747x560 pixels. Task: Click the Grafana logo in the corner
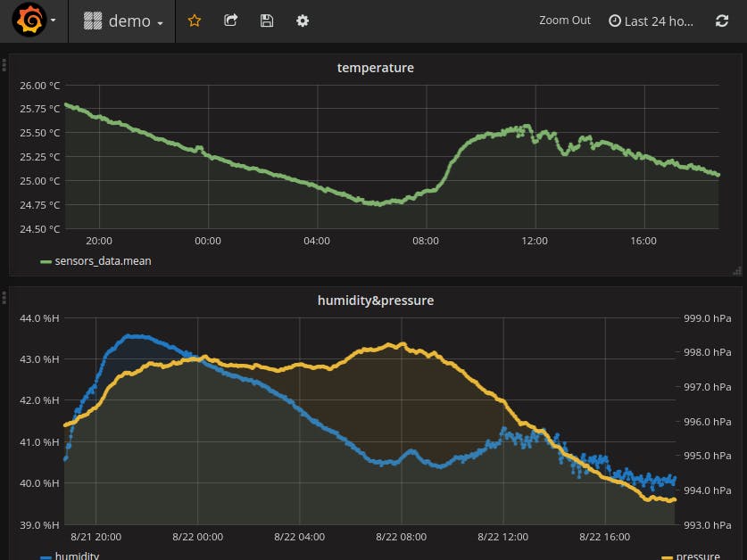click(x=29, y=18)
